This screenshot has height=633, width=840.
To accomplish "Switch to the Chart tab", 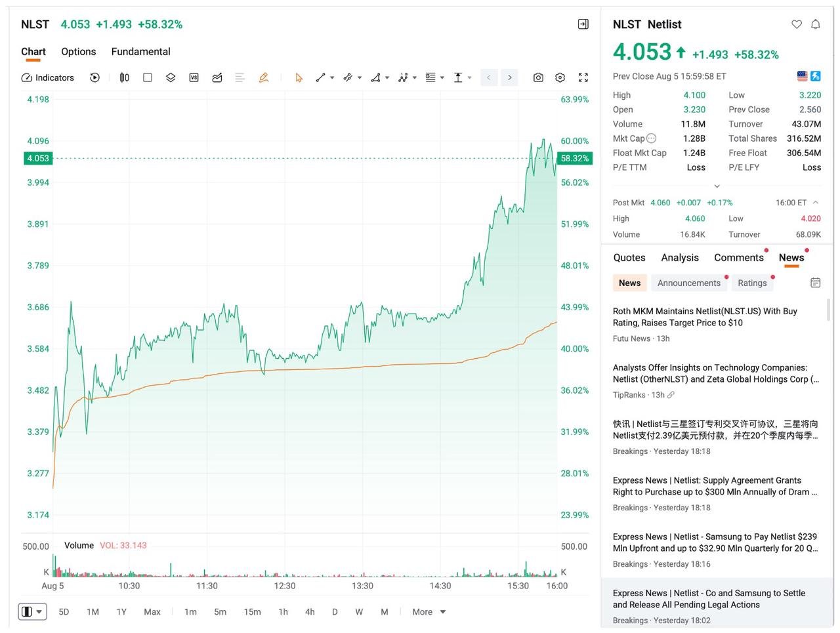I will coord(33,52).
